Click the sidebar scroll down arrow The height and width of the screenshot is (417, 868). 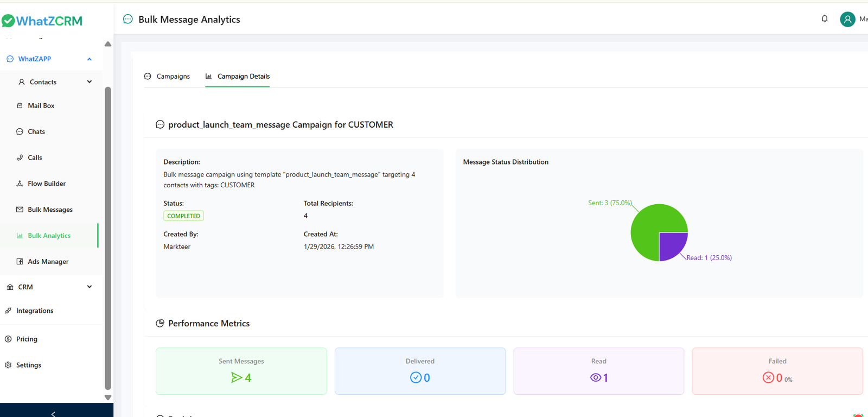coord(108,397)
